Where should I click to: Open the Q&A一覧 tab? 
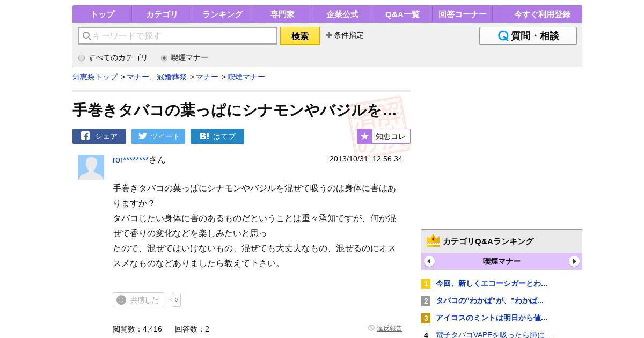402,14
